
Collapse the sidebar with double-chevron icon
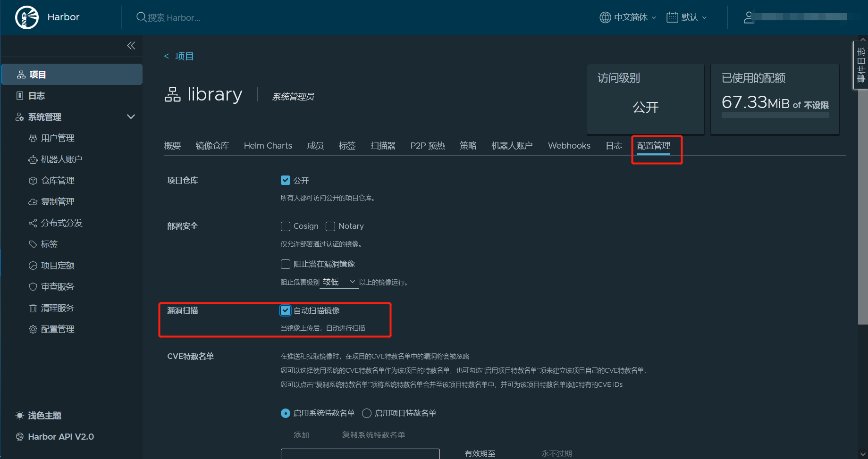click(x=131, y=45)
